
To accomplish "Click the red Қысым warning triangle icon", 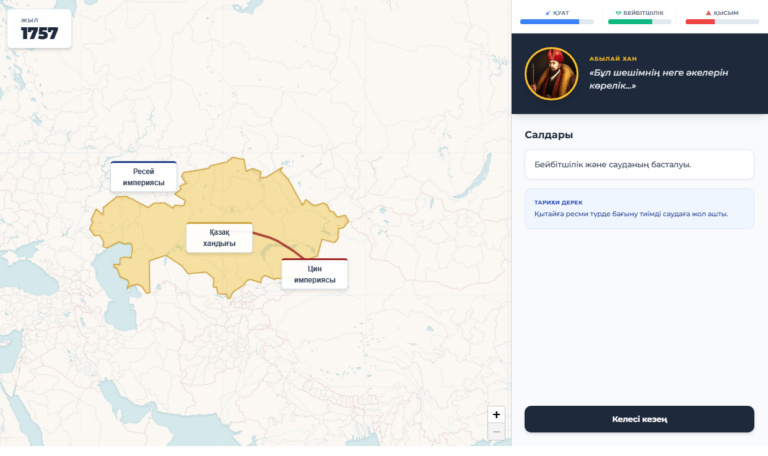I will 708,13.
